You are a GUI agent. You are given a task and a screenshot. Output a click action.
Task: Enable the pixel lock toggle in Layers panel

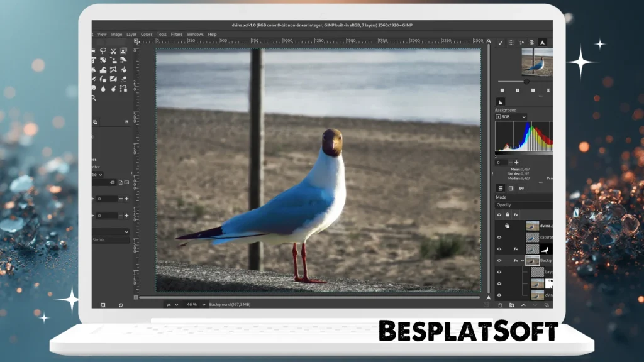coord(508,214)
